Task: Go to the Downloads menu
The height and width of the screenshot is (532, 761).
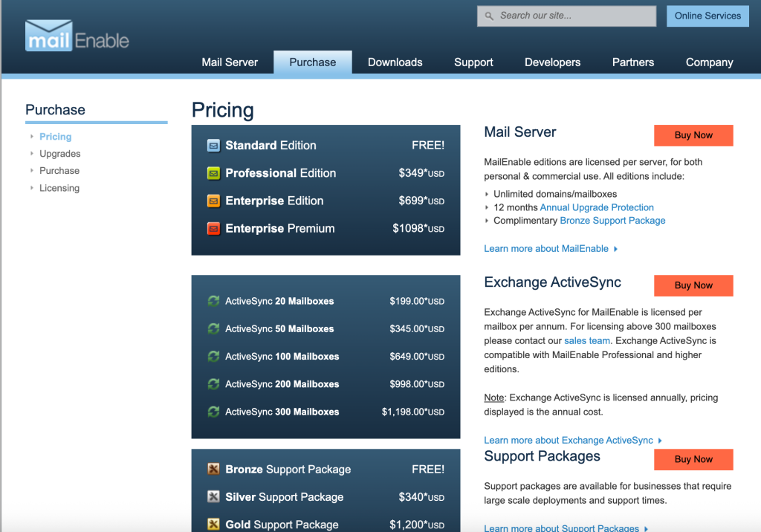Action: [395, 62]
